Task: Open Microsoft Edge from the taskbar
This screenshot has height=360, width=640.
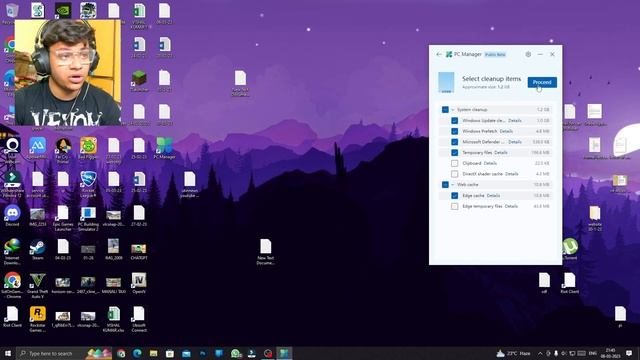Action: click(x=137, y=353)
